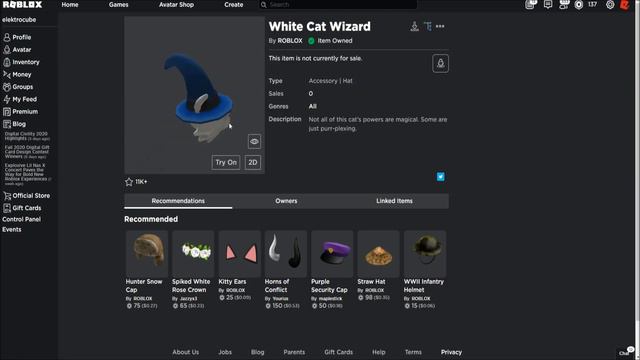Click the page vertical scrollbar
Viewport: 640px width, 360px height.
[638, 163]
